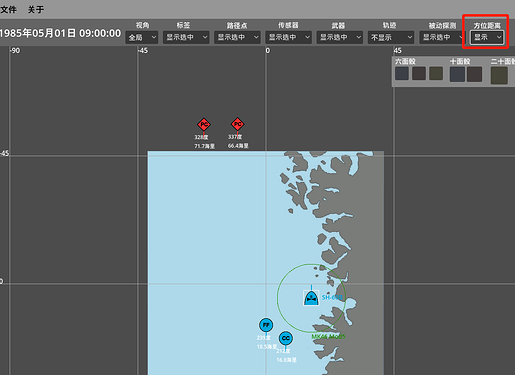The height and width of the screenshot is (375, 515).
Task: Open the 文件 menu
Action: 8,9
